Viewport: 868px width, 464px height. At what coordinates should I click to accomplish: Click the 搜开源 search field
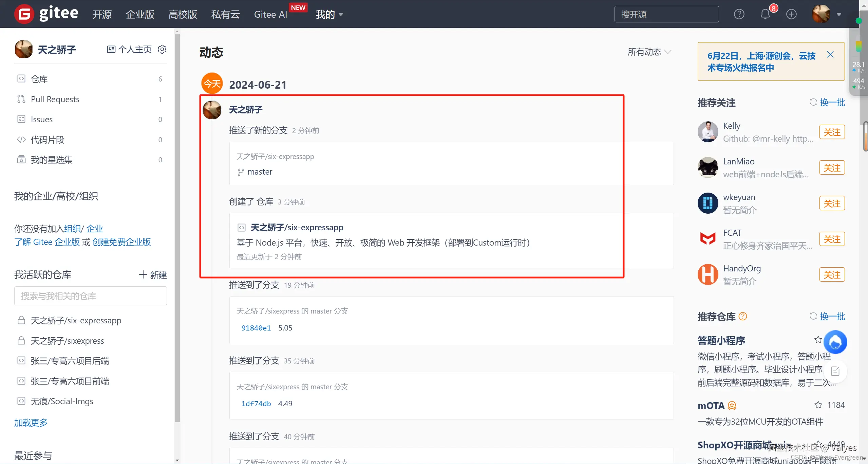click(x=666, y=14)
